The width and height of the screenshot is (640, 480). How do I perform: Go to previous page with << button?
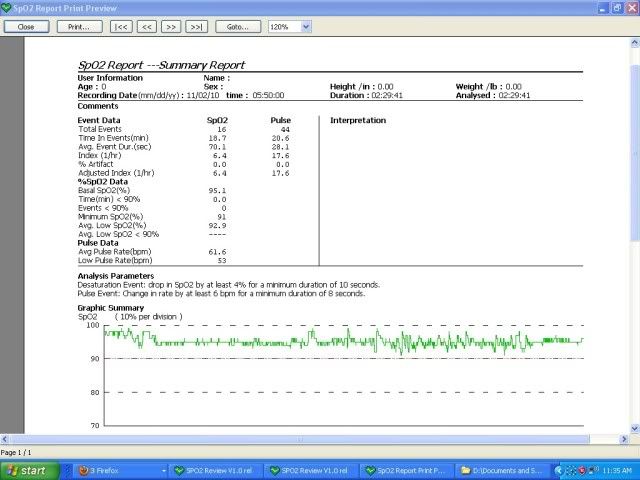coord(146,26)
